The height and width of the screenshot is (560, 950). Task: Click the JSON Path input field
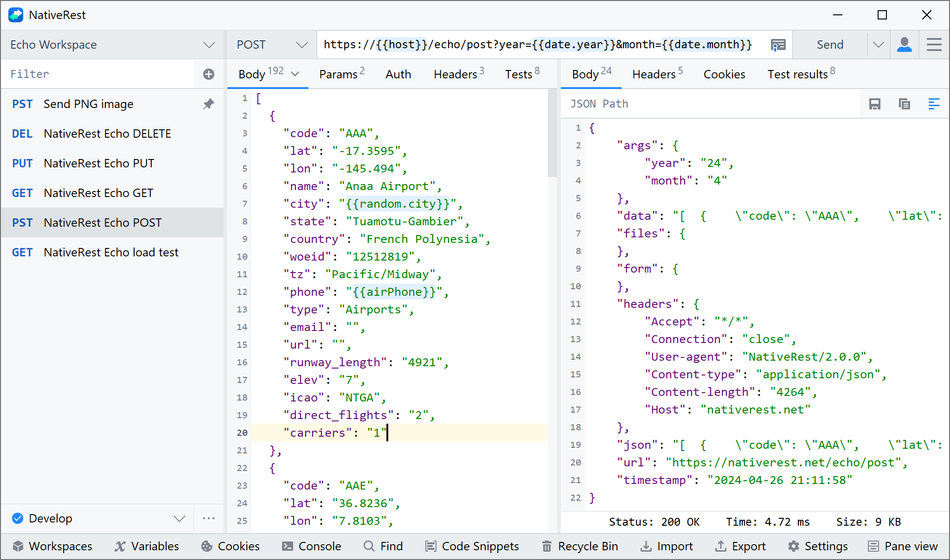click(x=710, y=104)
